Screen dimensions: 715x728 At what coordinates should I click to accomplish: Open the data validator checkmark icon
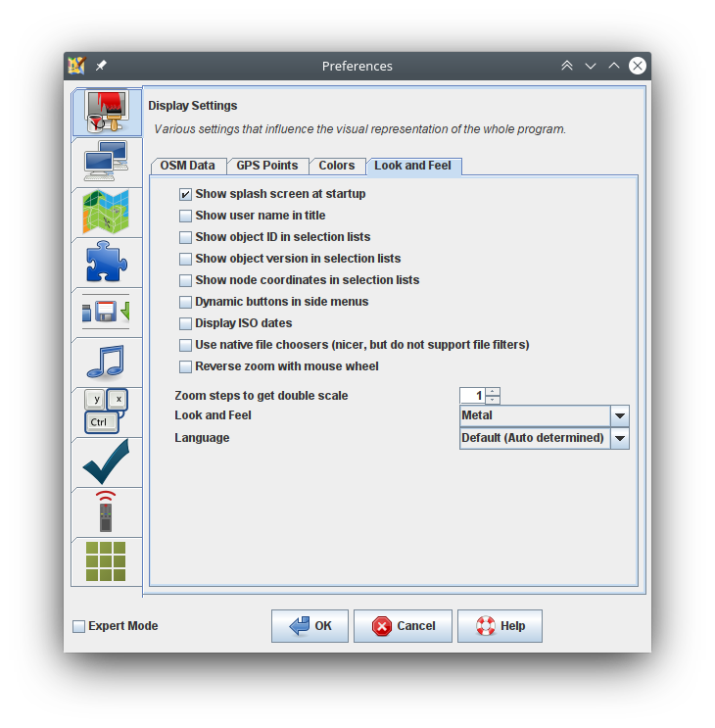click(x=106, y=461)
